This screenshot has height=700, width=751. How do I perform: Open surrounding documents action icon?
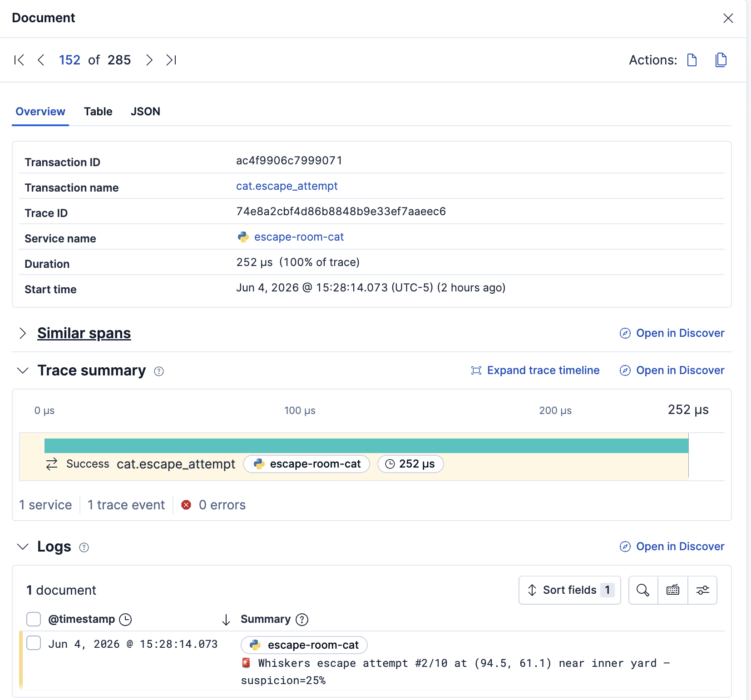pos(721,60)
